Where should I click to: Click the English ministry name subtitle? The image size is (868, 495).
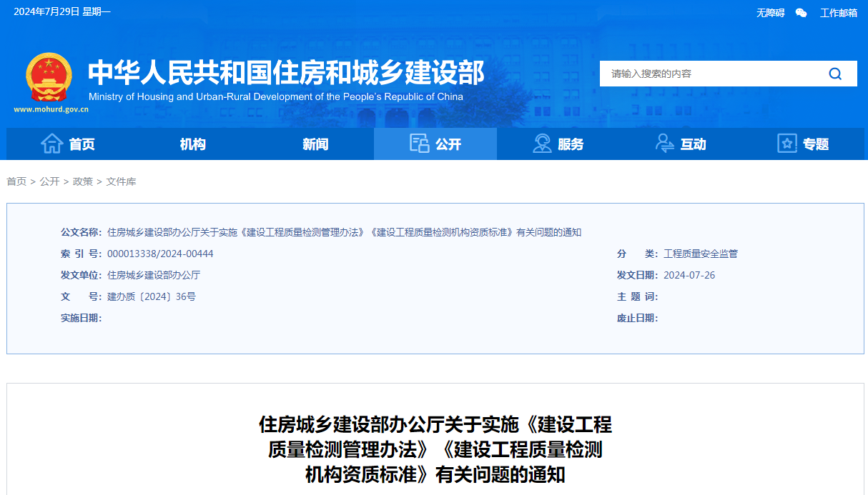[276, 96]
